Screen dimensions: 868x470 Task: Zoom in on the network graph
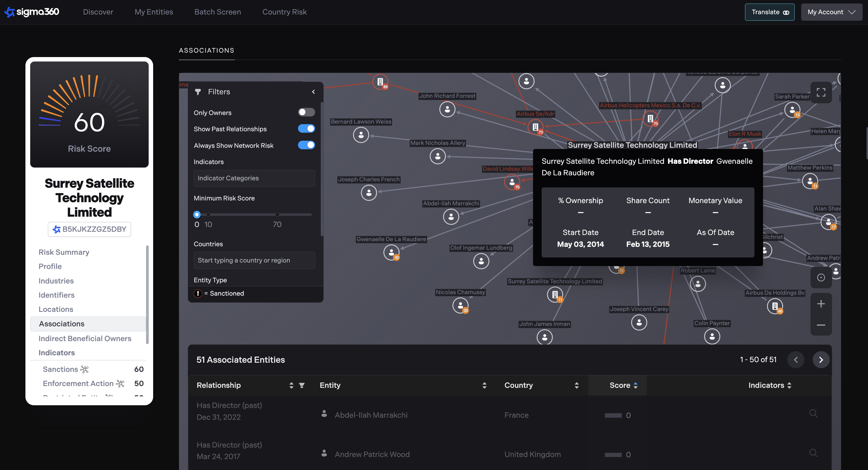821,304
